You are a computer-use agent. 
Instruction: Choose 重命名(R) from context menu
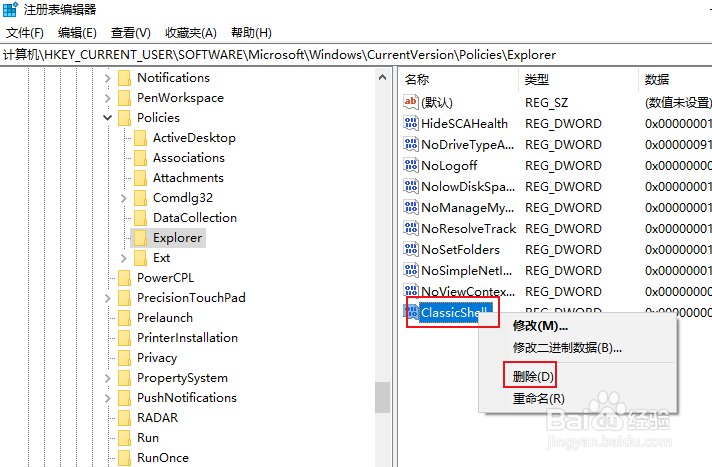tap(578, 399)
